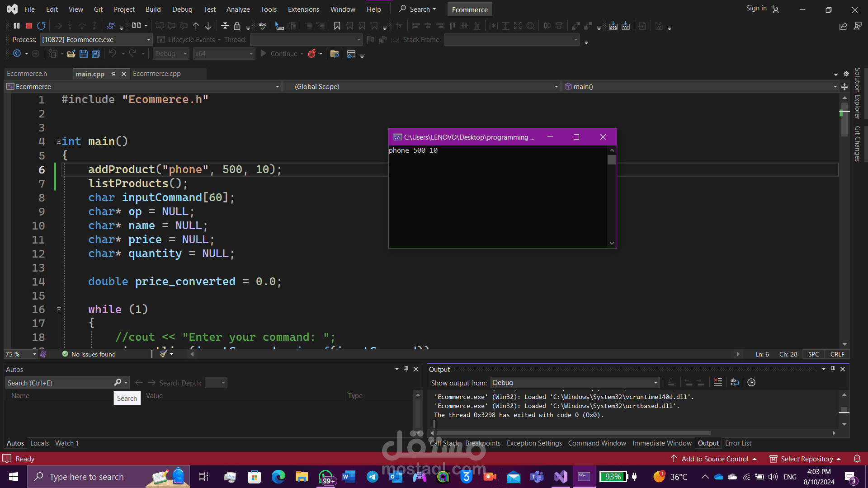Collapse the main() function code block

[59, 141]
